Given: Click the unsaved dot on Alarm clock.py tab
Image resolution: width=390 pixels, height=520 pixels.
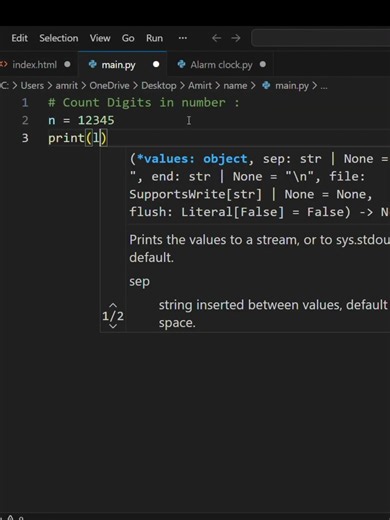Looking at the screenshot, I should pos(263,64).
